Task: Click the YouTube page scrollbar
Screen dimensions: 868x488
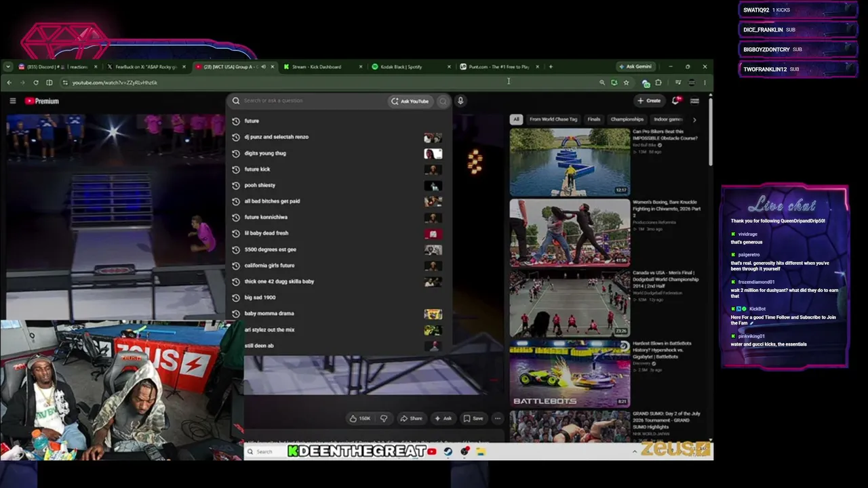Action: click(x=710, y=132)
